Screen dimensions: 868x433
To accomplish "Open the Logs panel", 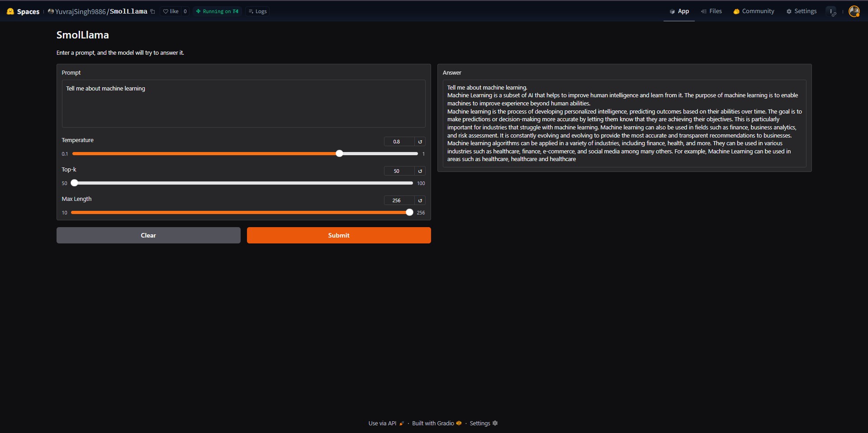I will tap(258, 11).
